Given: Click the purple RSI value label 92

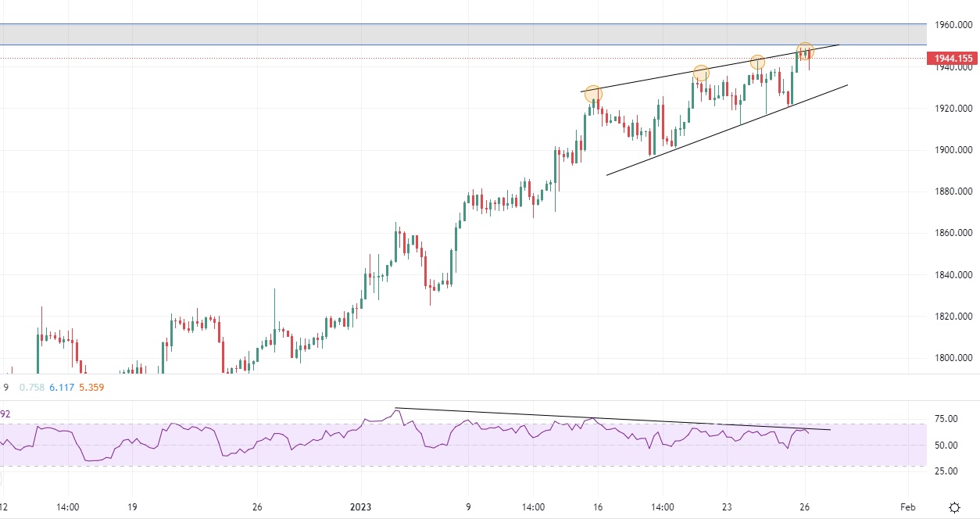Looking at the screenshot, I should coord(6,414).
